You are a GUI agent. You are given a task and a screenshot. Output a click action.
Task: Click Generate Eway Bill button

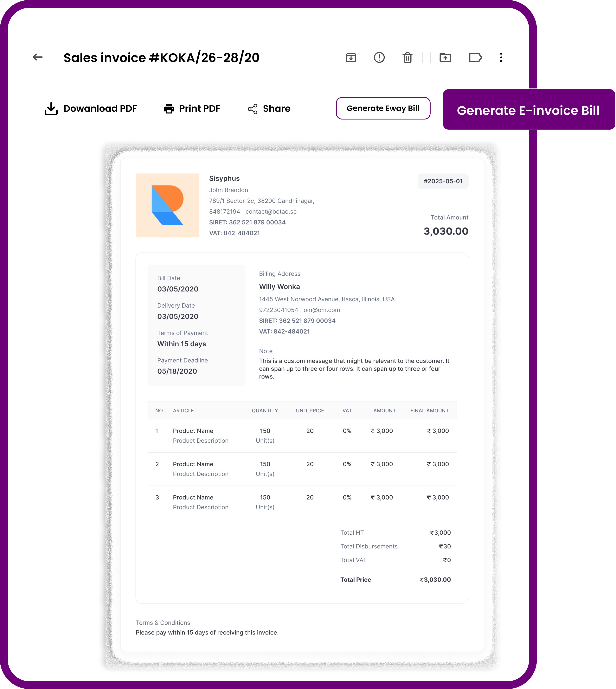tap(383, 108)
